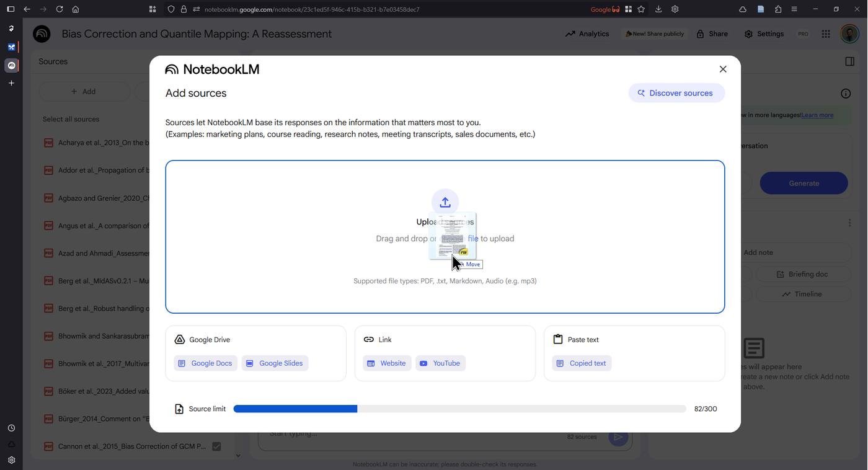Viewport: 868px width, 470px height.
Task: Click the upload arrow icon
Action: click(x=445, y=202)
